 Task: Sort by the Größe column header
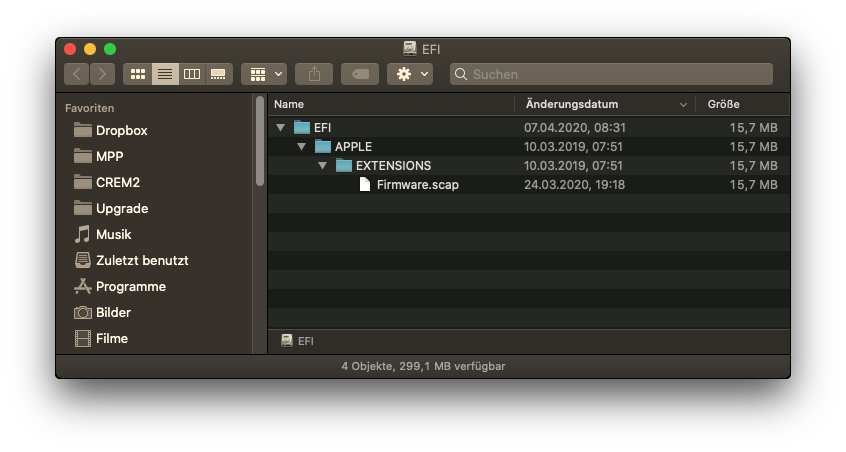click(x=743, y=104)
